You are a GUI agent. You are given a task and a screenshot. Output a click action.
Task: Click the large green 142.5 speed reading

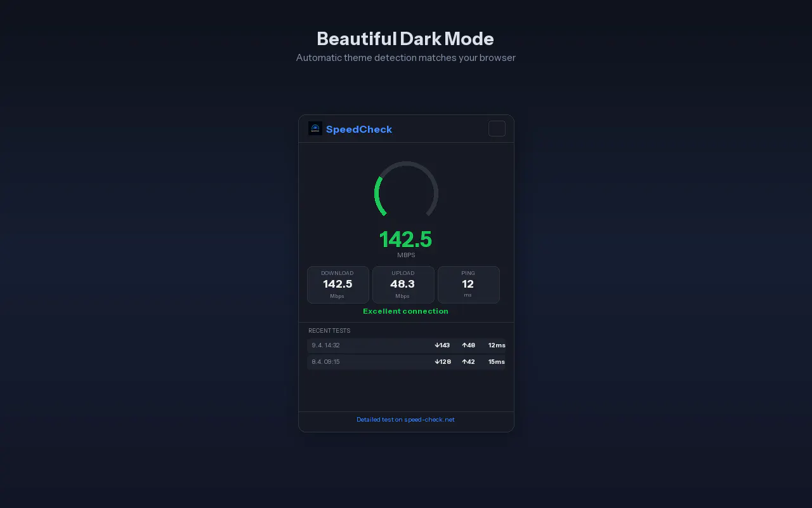[x=405, y=239]
